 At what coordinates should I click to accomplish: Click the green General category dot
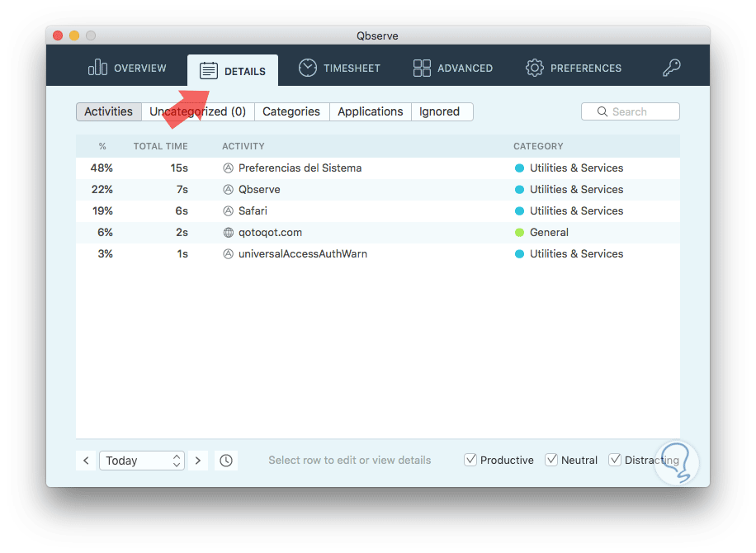pos(519,233)
